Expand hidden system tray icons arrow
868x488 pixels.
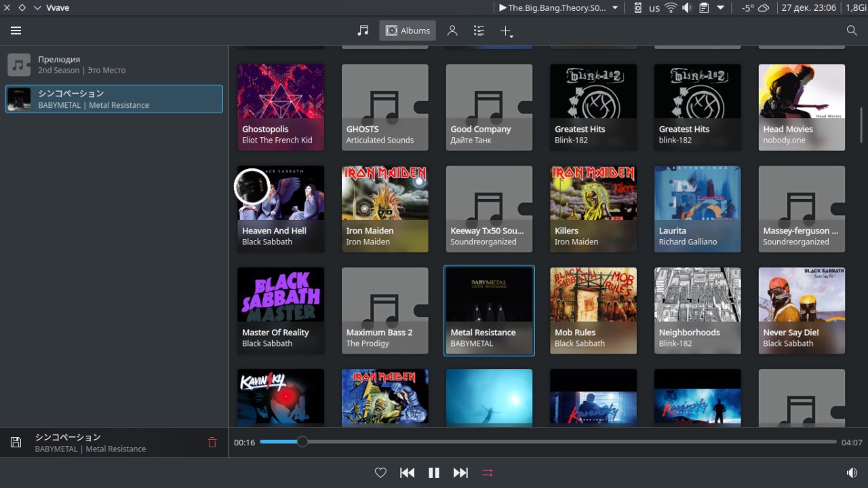720,8
